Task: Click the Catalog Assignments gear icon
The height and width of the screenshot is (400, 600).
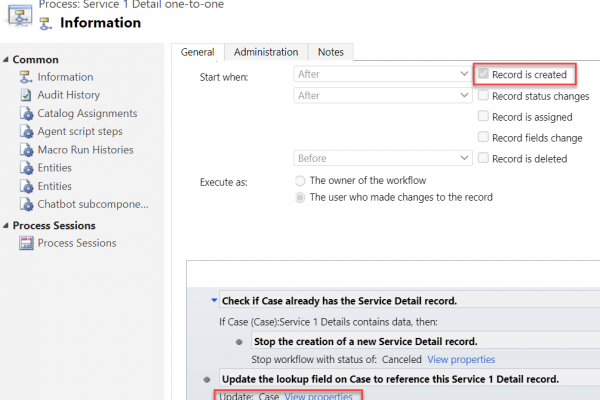Action: click(x=26, y=113)
